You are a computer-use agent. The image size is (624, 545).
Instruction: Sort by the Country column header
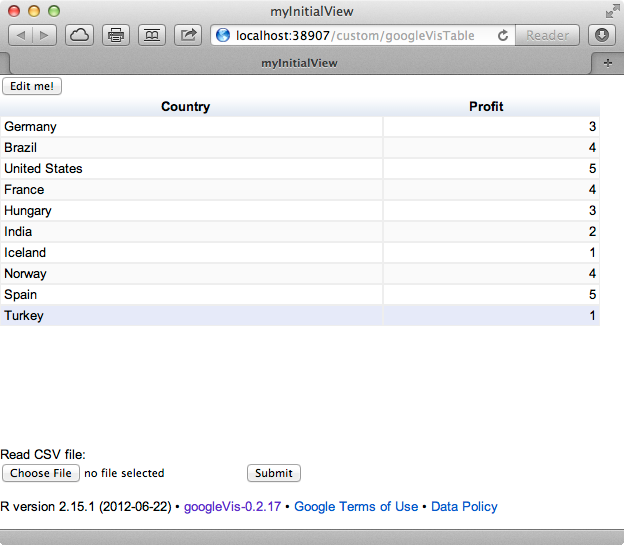(185, 106)
